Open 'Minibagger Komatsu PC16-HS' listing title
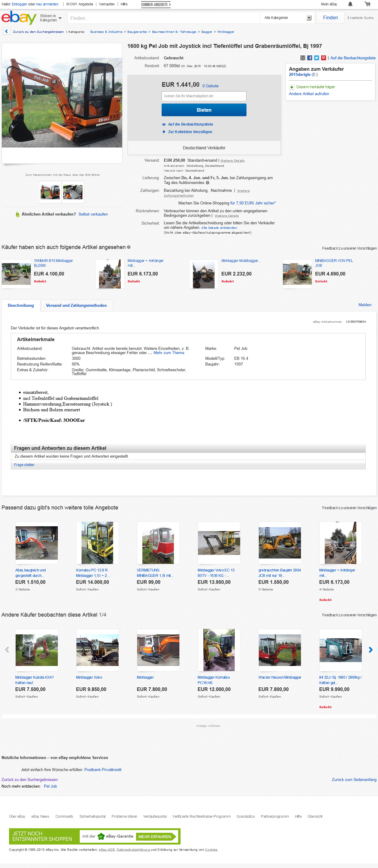Viewport: 378px width, 868px height. coord(214,680)
